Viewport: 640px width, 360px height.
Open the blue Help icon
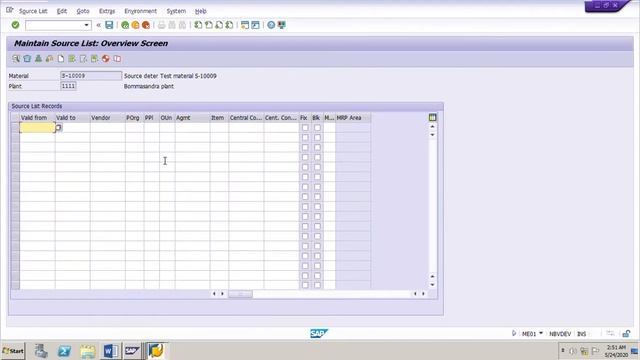[271, 25]
